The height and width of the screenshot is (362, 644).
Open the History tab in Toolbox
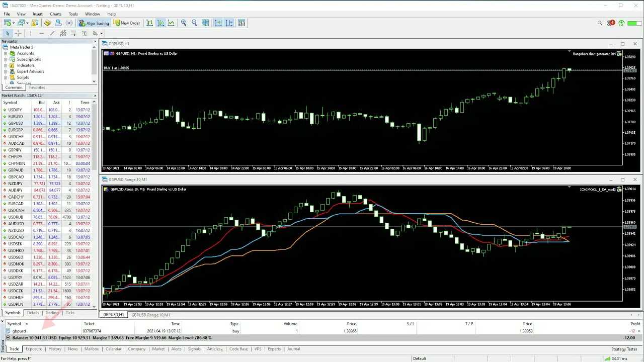pos(55,349)
